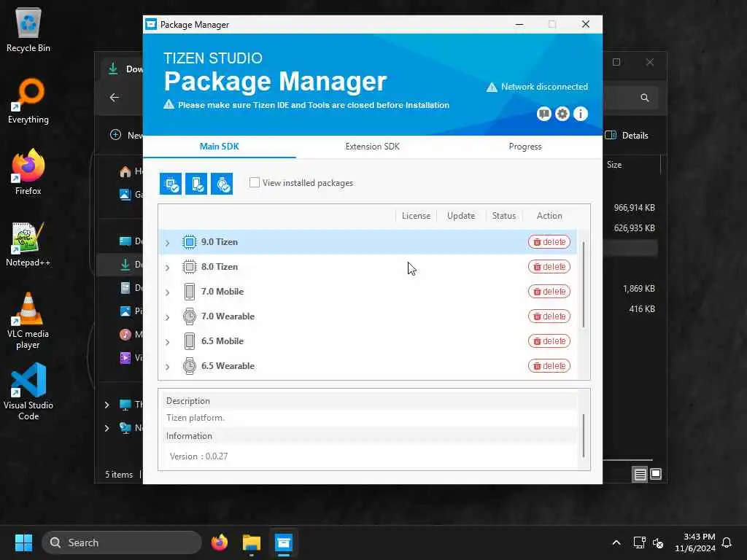
Task: Click File Explorer icon in the taskbar
Action: coord(252,542)
